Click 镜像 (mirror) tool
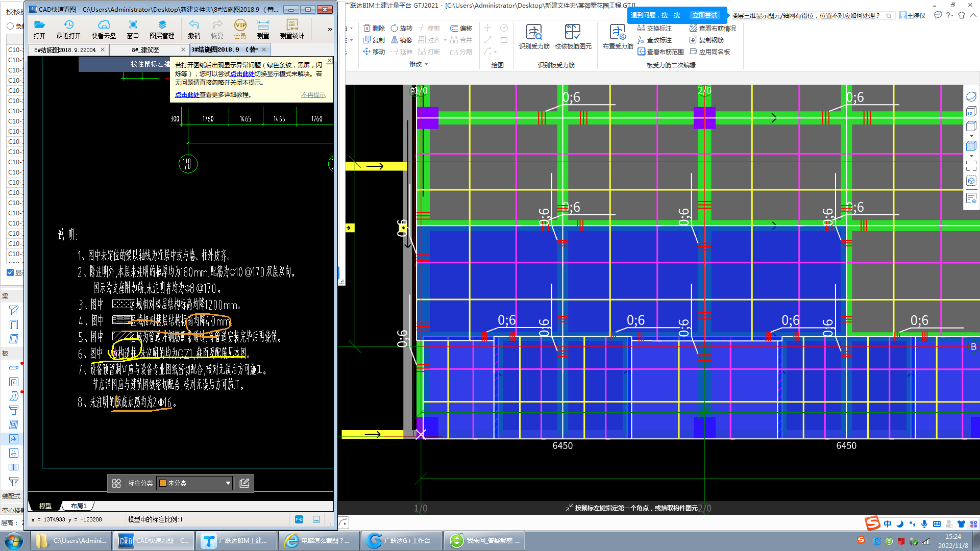 [x=401, y=40]
